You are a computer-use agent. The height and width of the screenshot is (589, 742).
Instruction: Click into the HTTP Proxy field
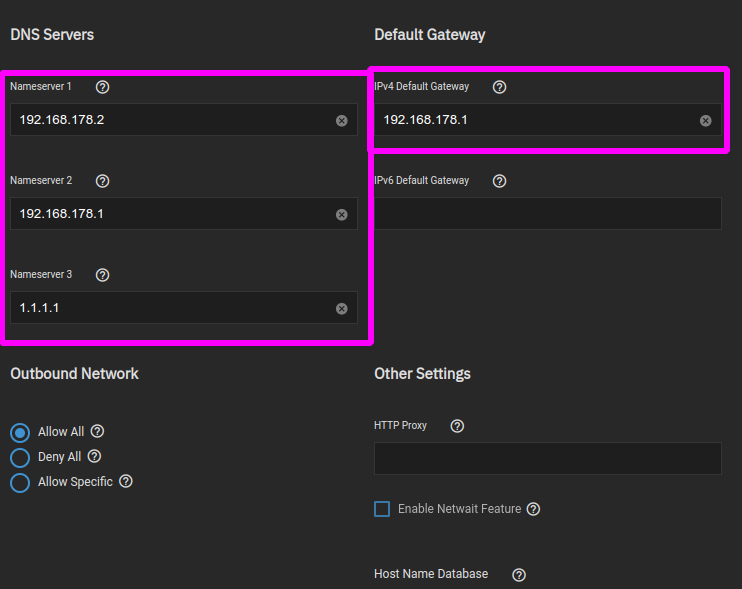pyautogui.click(x=547, y=459)
